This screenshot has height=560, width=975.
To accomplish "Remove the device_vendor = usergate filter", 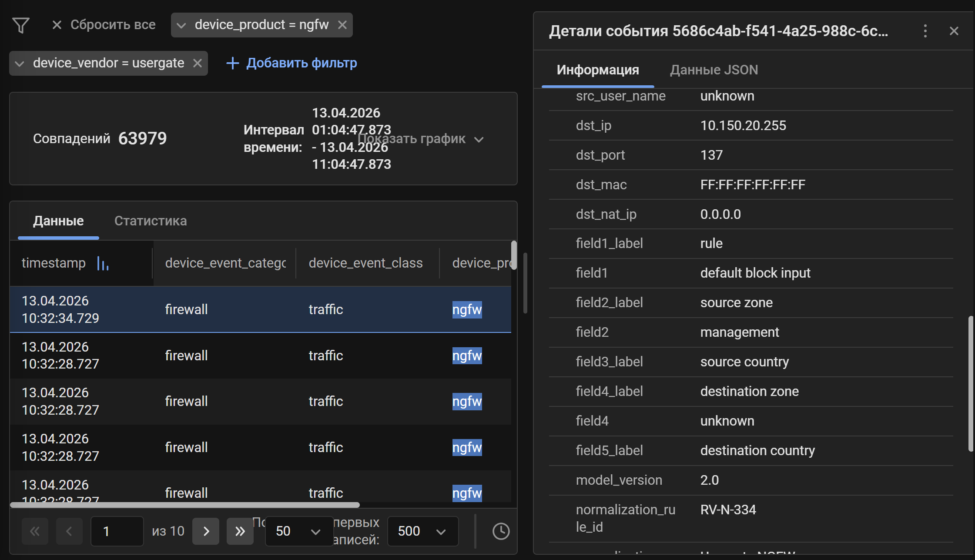I will pyautogui.click(x=198, y=63).
